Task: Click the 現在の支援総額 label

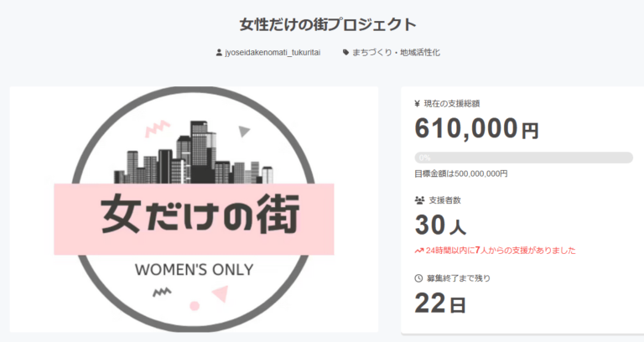Action: [452, 104]
